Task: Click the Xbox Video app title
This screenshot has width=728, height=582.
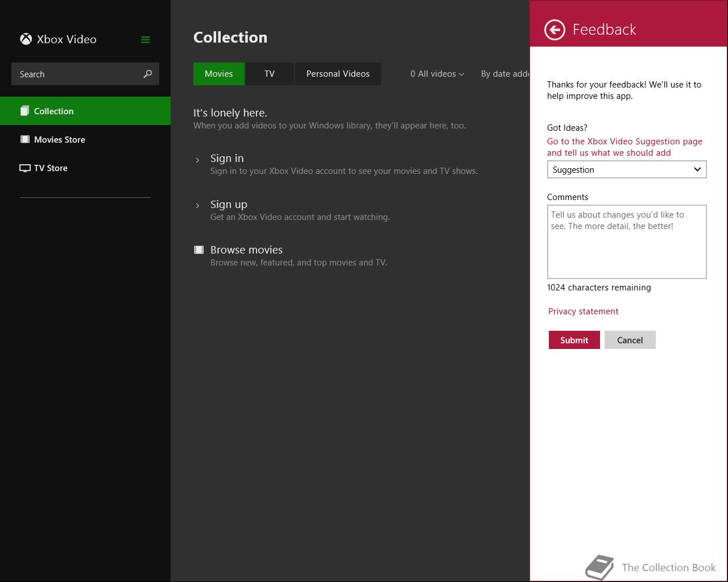Action: [x=67, y=39]
